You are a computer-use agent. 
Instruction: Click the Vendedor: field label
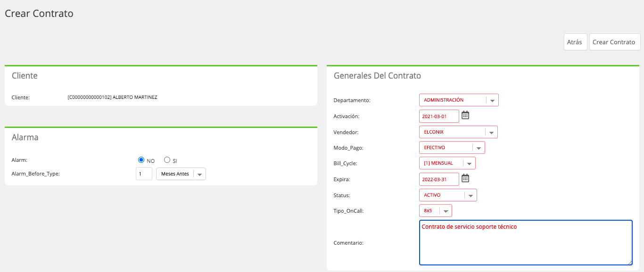tap(346, 132)
